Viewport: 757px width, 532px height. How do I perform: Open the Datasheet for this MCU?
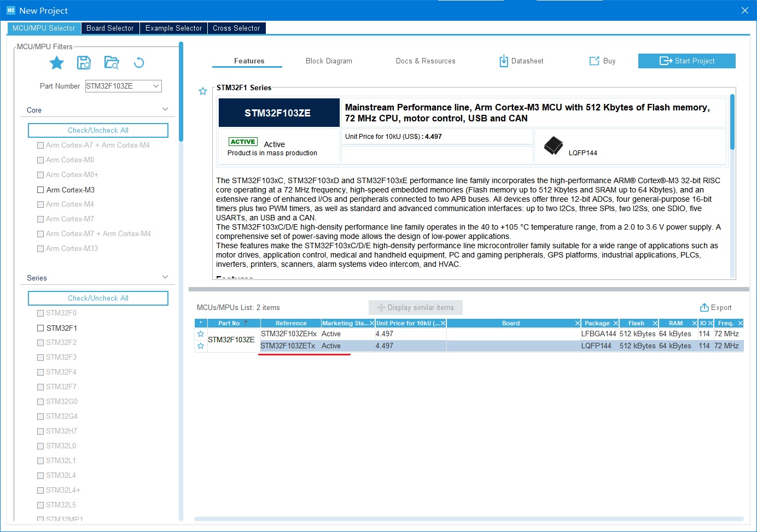click(521, 61)
